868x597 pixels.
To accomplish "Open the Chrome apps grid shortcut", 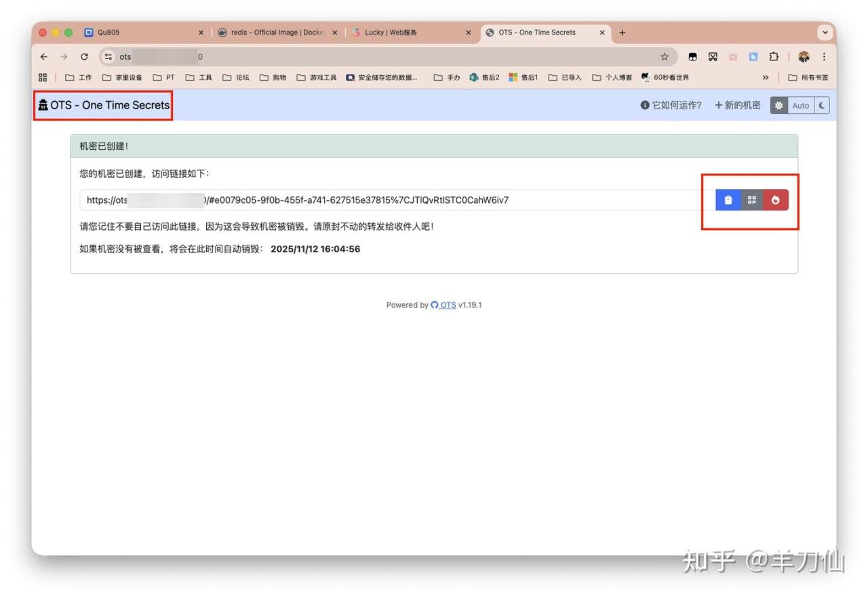I will click(x=43, y=77).
